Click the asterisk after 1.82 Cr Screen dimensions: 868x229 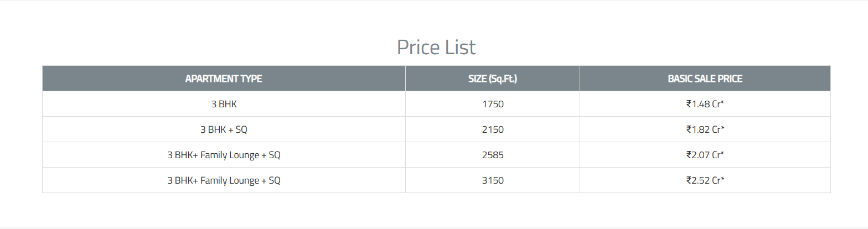(x=722, y=128)
